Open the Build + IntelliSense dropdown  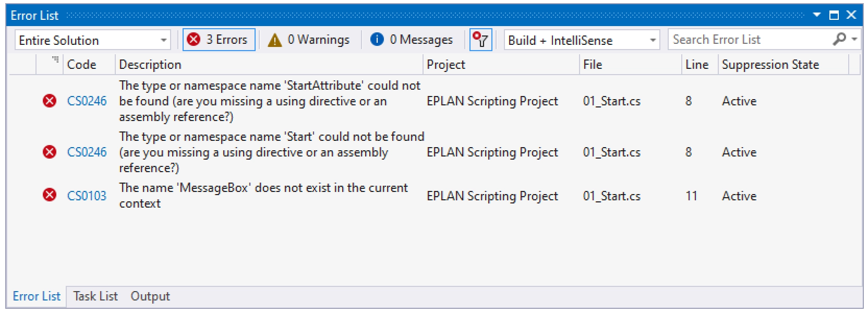click(x=582, y=40)
